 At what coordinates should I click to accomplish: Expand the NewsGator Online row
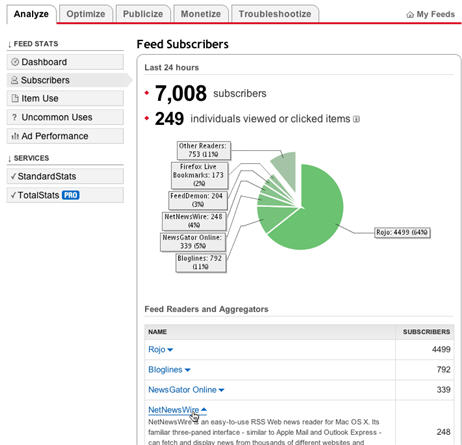click(x=186, y=390)
